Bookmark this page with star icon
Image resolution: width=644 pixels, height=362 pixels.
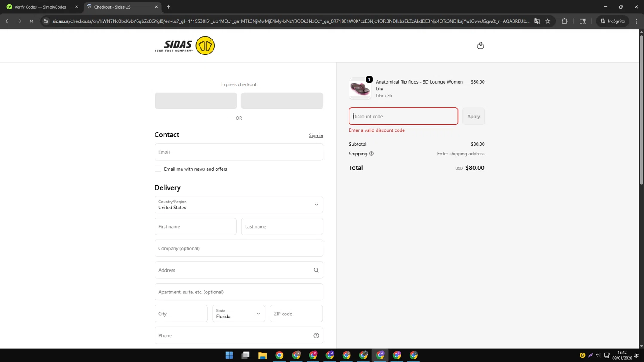(548, 21)
